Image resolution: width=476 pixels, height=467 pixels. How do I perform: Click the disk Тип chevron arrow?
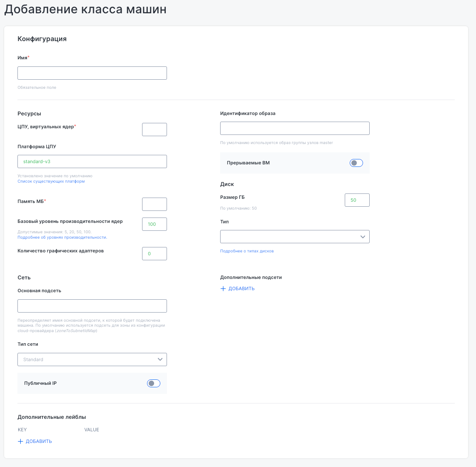363,237
